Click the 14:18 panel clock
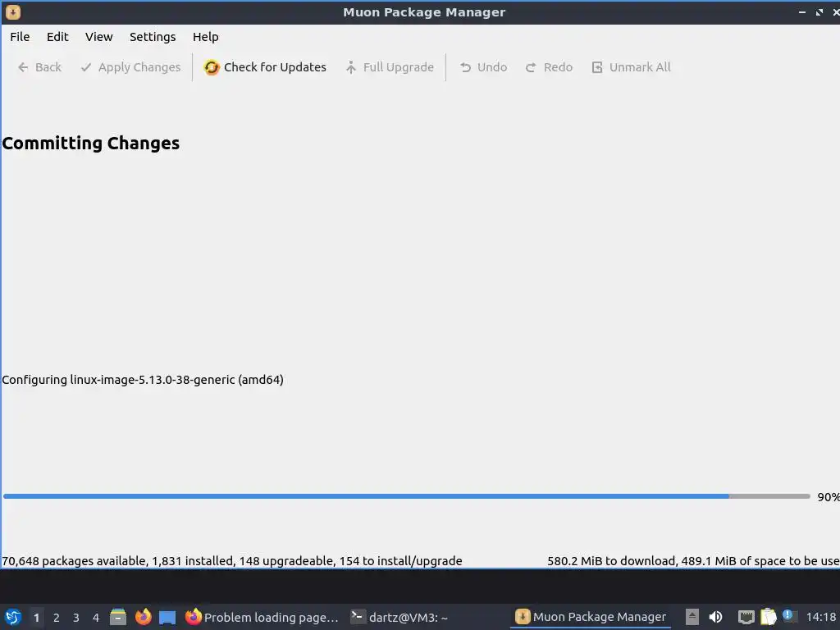Screen dimensions: 840x630 click(x=821, y=617)
